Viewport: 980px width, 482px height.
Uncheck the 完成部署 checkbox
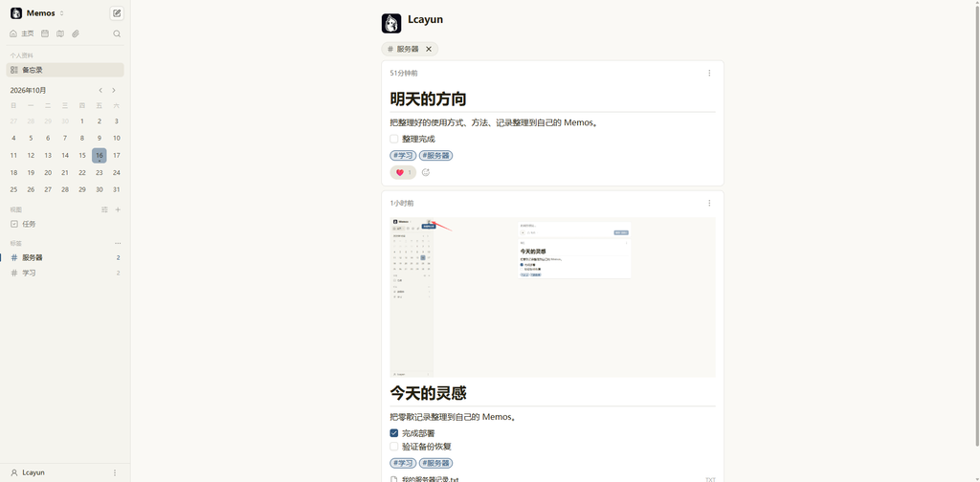click(393, 433)
